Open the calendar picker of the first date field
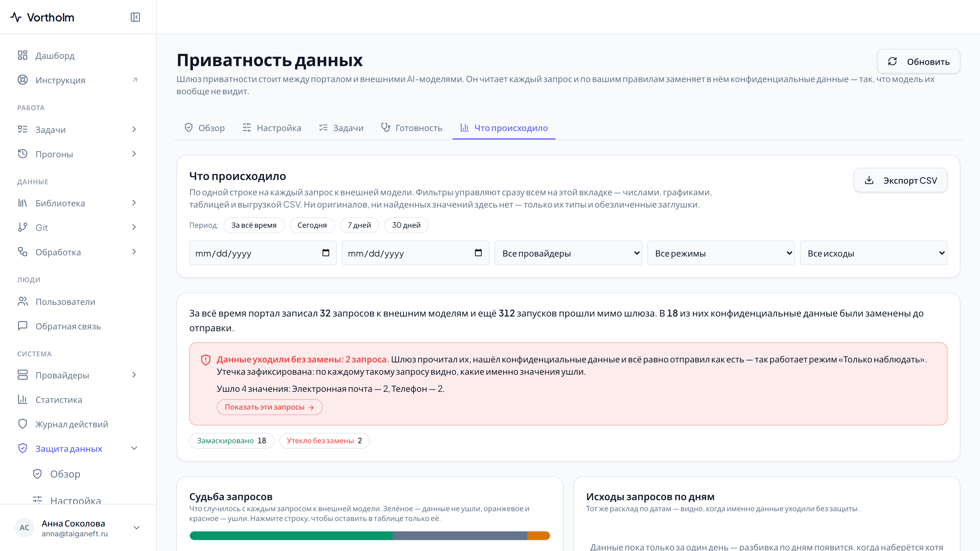 tap(326, 253)
